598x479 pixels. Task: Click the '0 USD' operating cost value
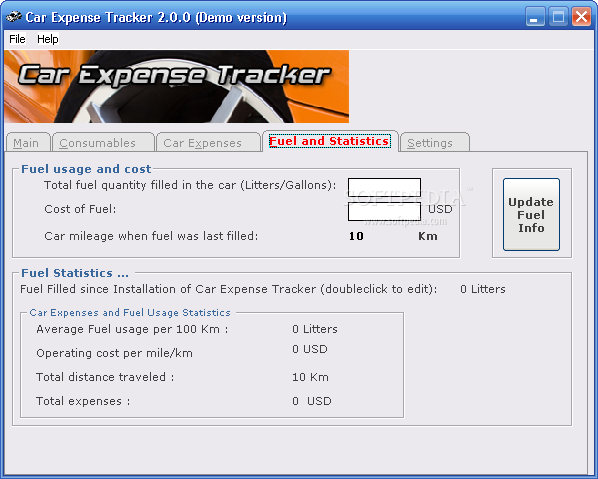point(310,349)
